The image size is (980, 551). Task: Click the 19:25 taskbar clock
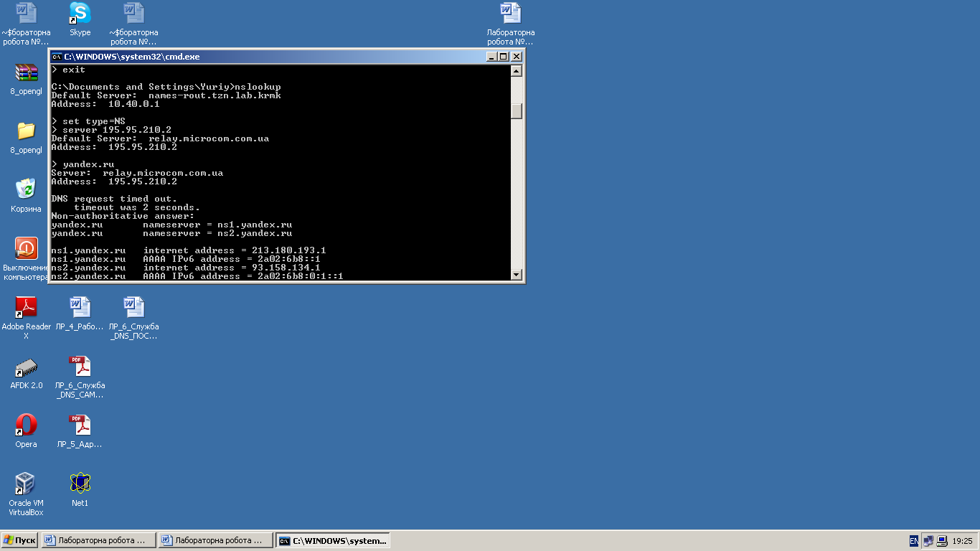tap(962, 541)
